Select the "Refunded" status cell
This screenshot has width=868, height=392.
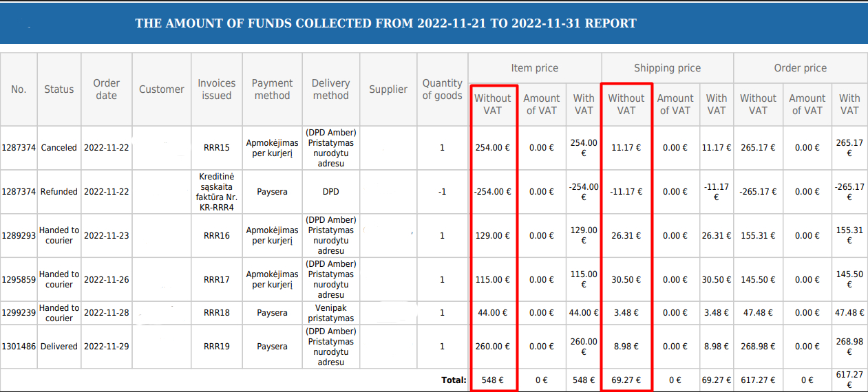pyautogui.click(x=59, y=192)
